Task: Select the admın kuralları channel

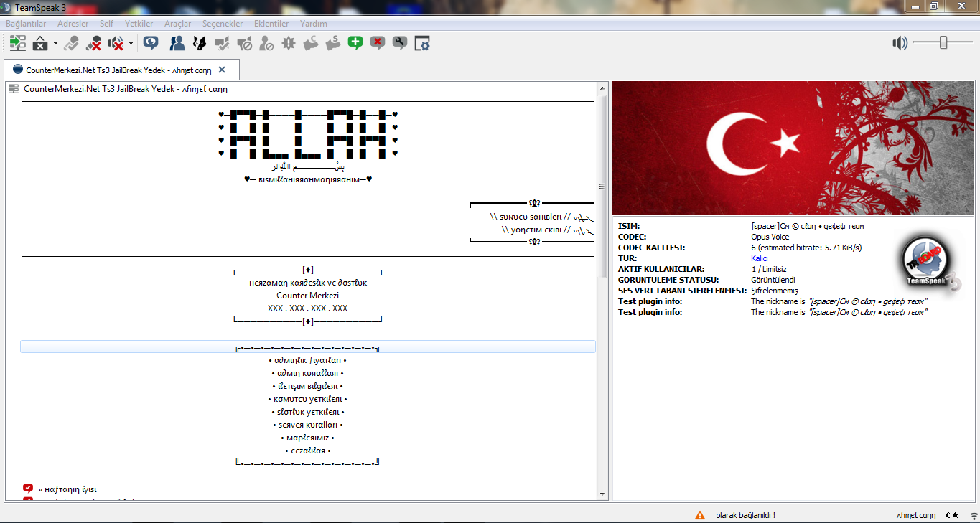Action: click(308, 373)
